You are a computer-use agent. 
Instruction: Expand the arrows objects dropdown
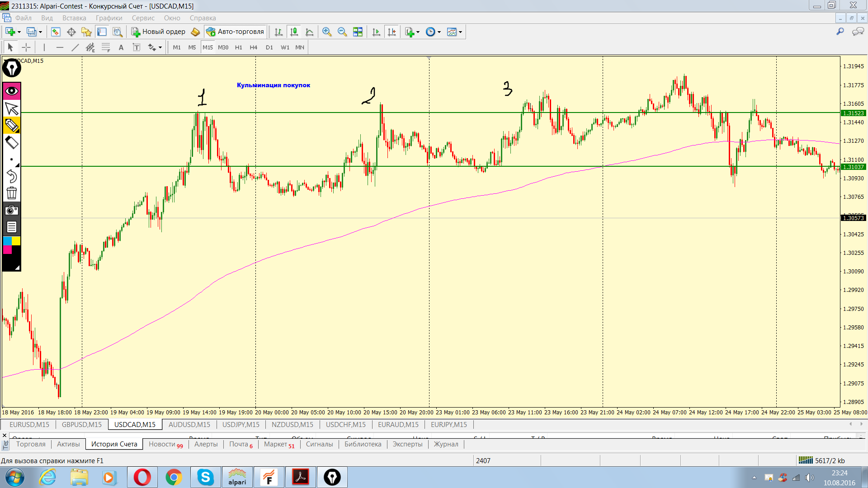click(x=160, y=48)
